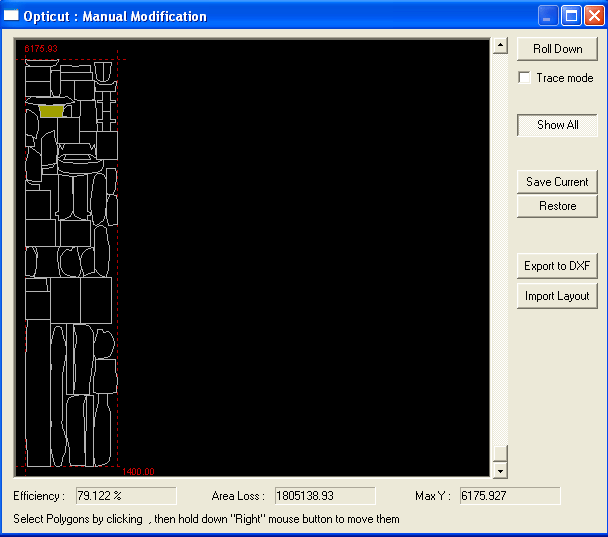
Task: Click the Restore layout button
Action: 557,206
